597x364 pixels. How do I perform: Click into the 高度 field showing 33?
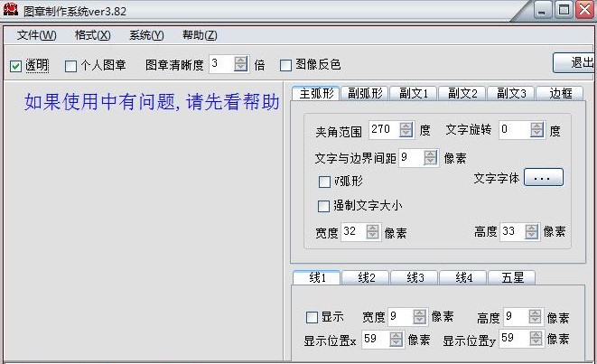[x=512, y=231]
